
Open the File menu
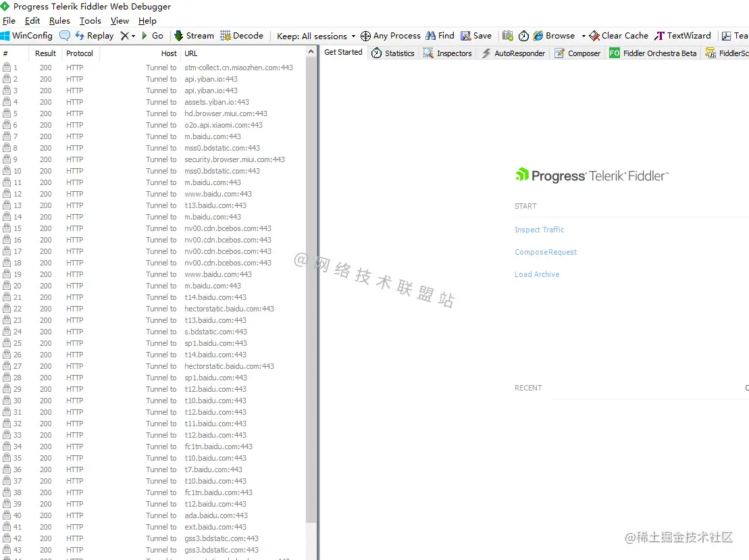coord(9,20)
